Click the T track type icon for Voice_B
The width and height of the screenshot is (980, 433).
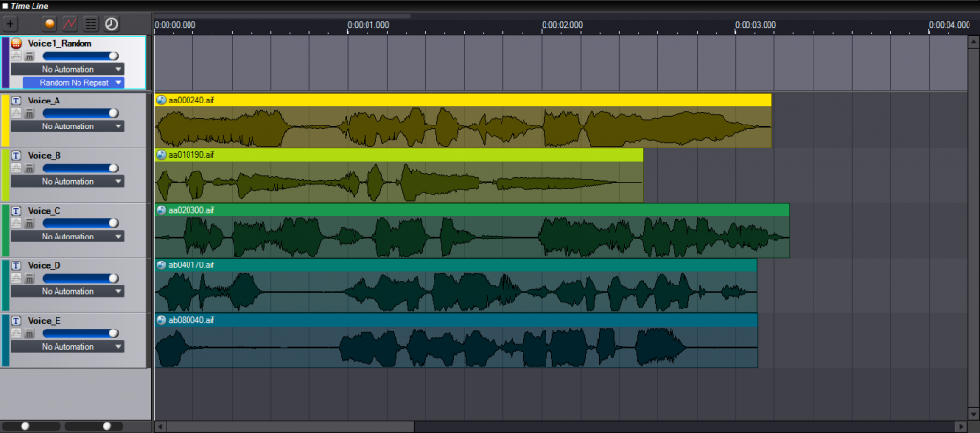click(x=17, y=155)
